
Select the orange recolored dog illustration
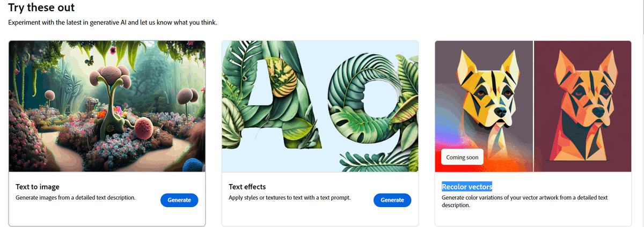[x=583, y=106]
